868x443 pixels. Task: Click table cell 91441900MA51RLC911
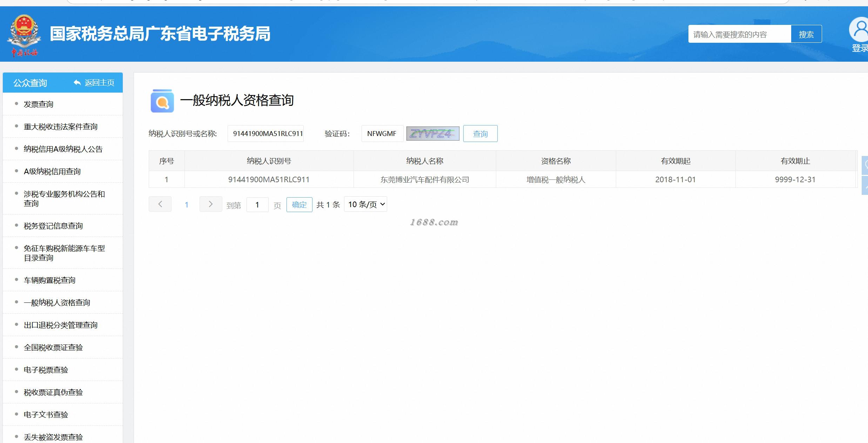(269, 179)
